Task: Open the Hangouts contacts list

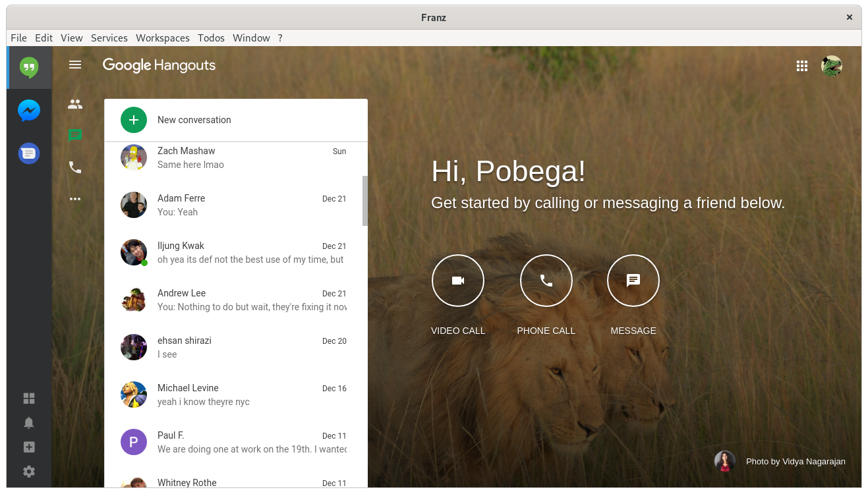Action: click(74, 104)
